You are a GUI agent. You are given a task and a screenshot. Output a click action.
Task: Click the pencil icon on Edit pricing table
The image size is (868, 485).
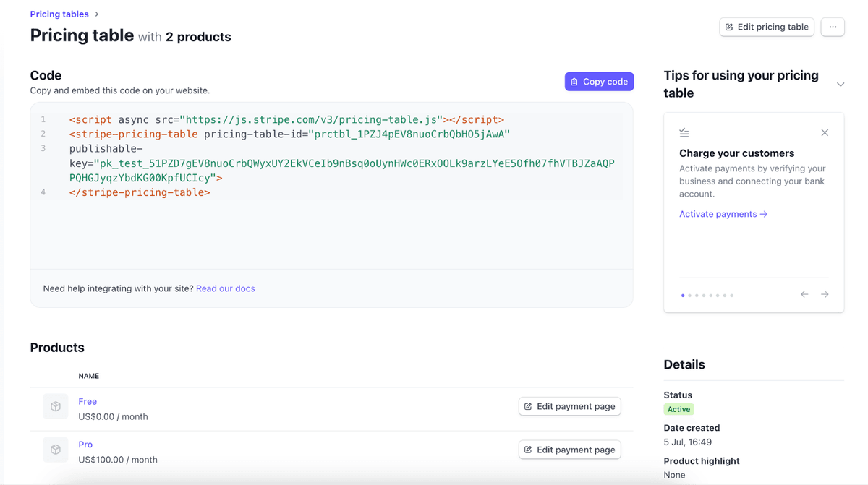pos(731,27)
